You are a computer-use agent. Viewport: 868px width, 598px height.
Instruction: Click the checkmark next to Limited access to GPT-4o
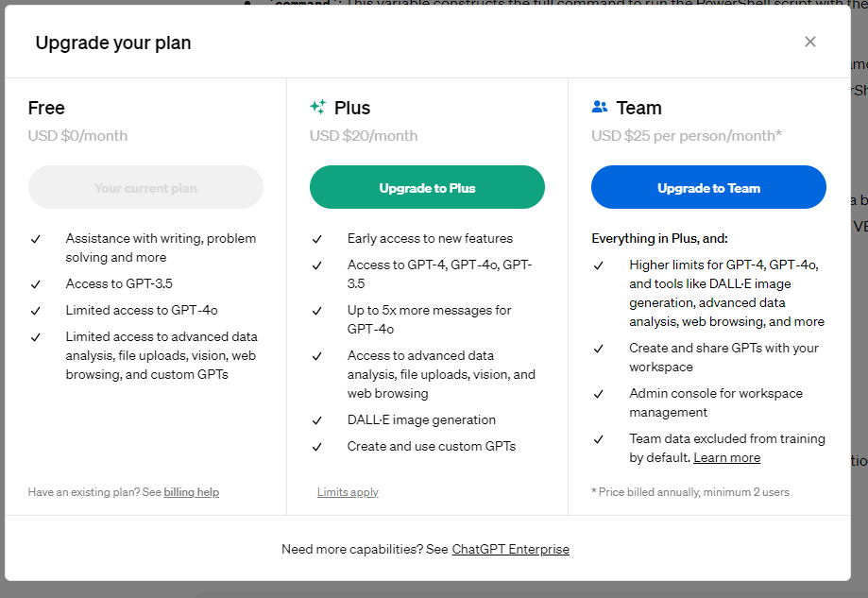click(x=36, y=311)
